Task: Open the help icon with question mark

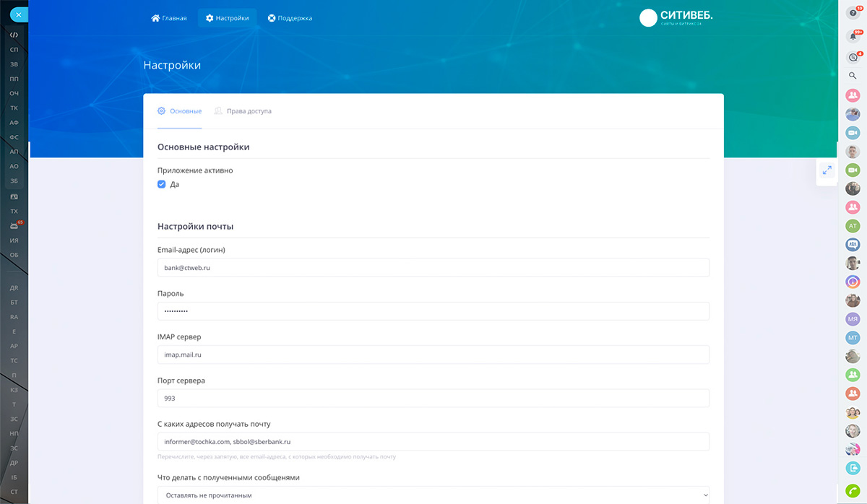Action: coord(853,12)
